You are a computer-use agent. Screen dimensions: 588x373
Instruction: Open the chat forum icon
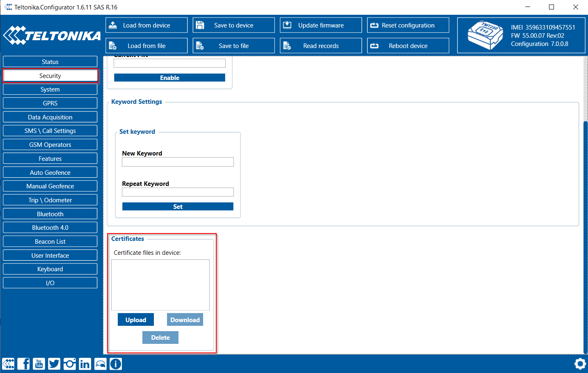point(101,364)
